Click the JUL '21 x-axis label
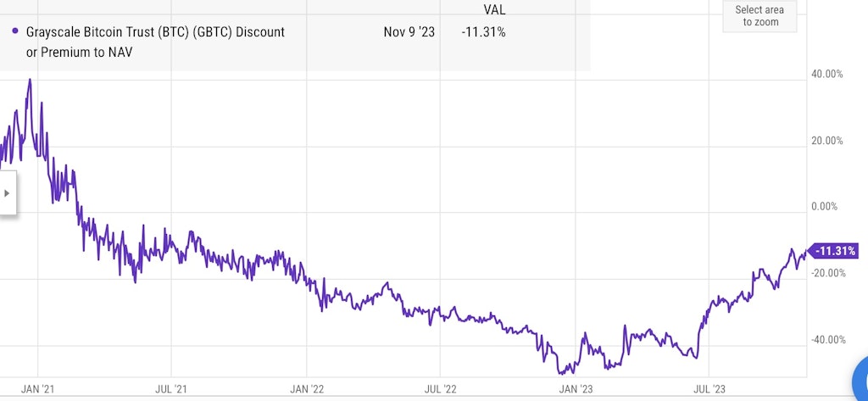Viewport: 868px width, 401px height. (x=172, y=389)
